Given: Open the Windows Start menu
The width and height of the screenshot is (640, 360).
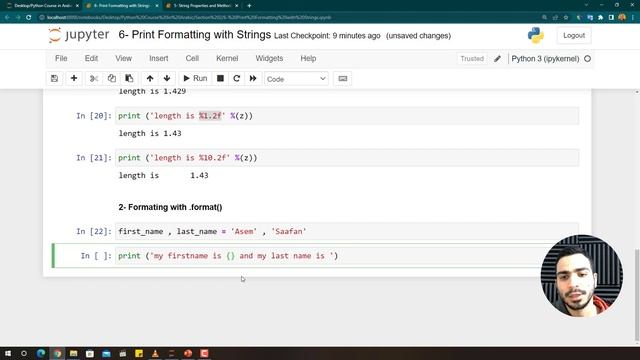Looking at the screenshot, I should pos(8,353).
